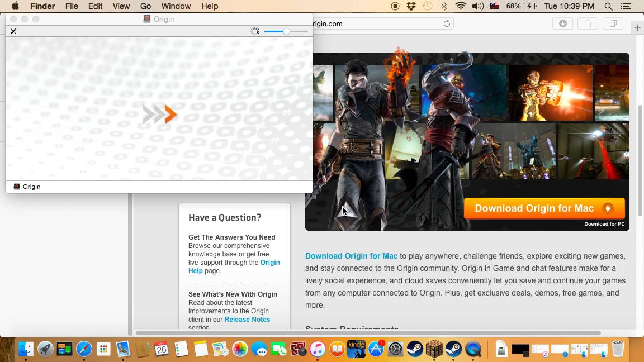Open the battery status menu
Viewport: 644px width, 362px height.
[521, 6]
